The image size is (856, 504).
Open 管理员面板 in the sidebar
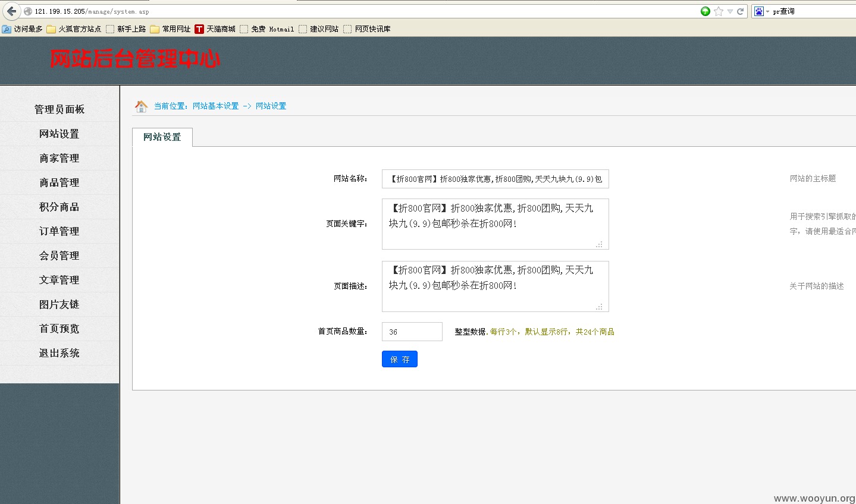pyautogui.click(x=59, y=109)
